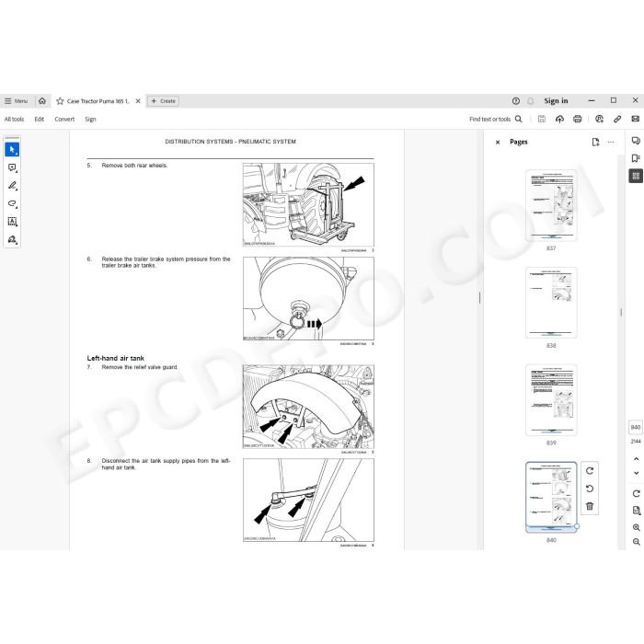Click the 'Left-hand air tank' heading
This screenshot has width=644, height=644.
(x=115, y=358)
